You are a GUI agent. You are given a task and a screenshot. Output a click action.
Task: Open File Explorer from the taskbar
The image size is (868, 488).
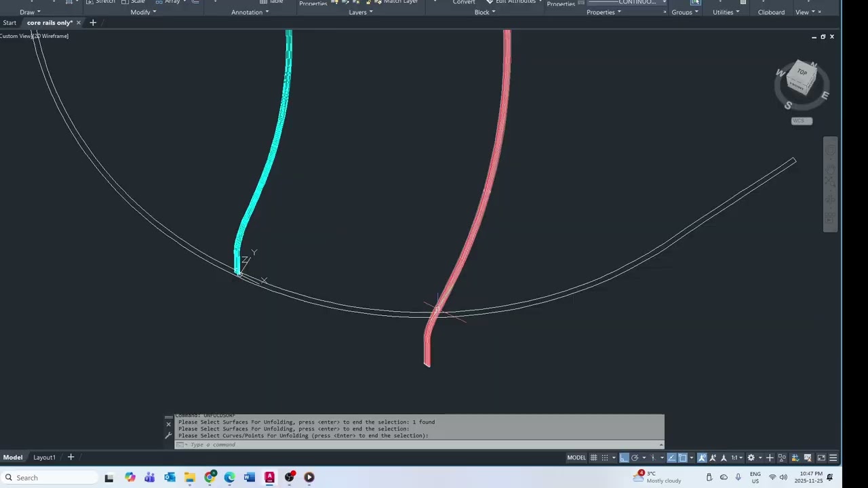pyautogui.click(x=190, y=478)
